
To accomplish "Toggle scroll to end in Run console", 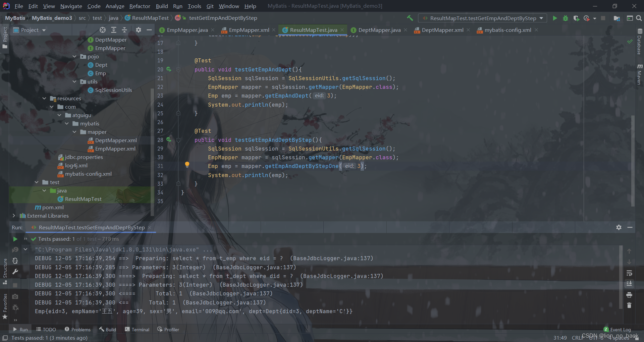I will tap(629, 284).
